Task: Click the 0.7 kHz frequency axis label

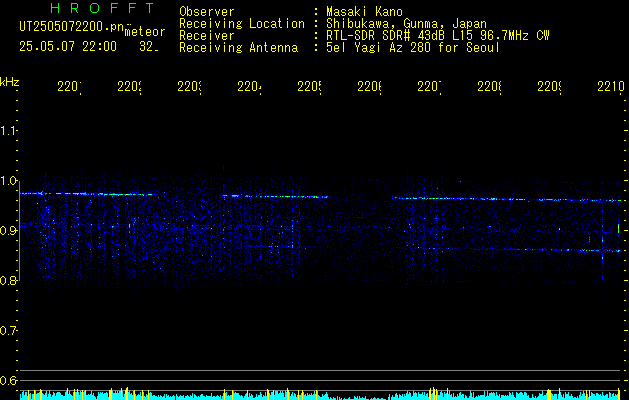Action: (8, 331)
